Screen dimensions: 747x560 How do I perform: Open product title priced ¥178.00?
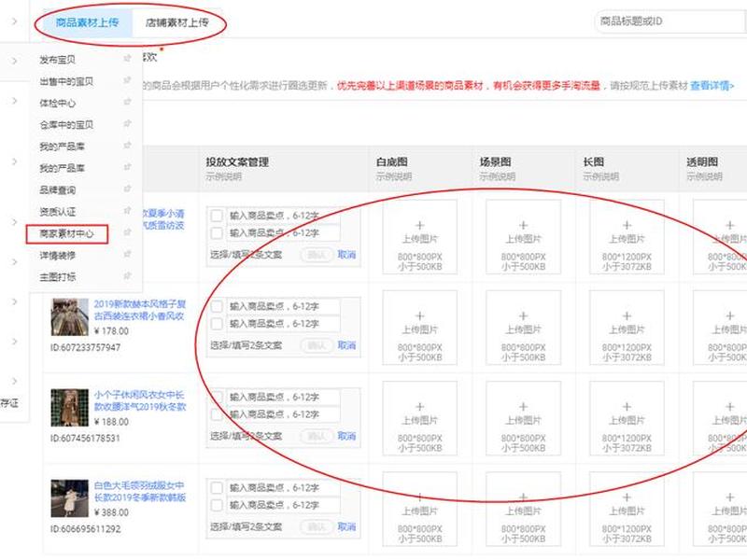coord(139,310)
